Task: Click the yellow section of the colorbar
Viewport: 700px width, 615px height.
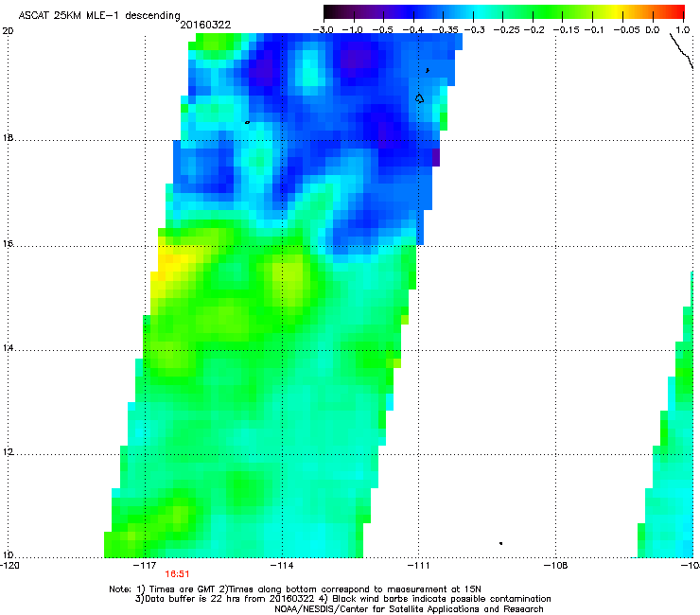Action: point(617,12)
